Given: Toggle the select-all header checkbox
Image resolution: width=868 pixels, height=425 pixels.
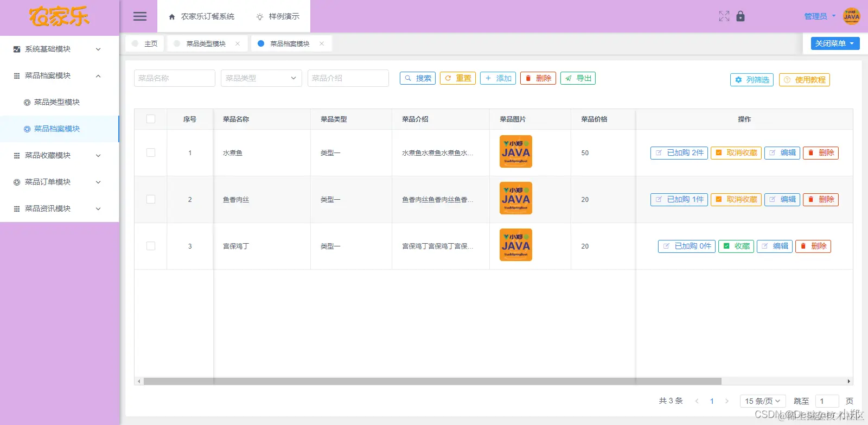Looking at the screenshot, I should coord(151,119).
